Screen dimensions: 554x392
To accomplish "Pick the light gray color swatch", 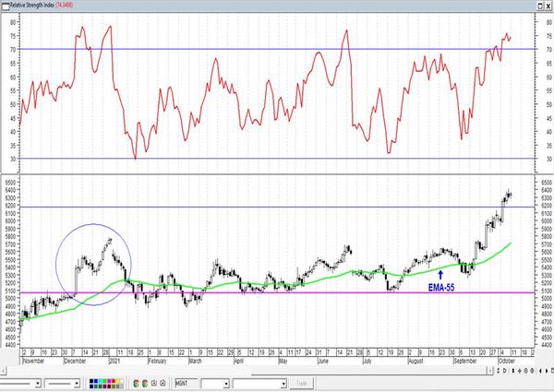I will coord(122,386).
